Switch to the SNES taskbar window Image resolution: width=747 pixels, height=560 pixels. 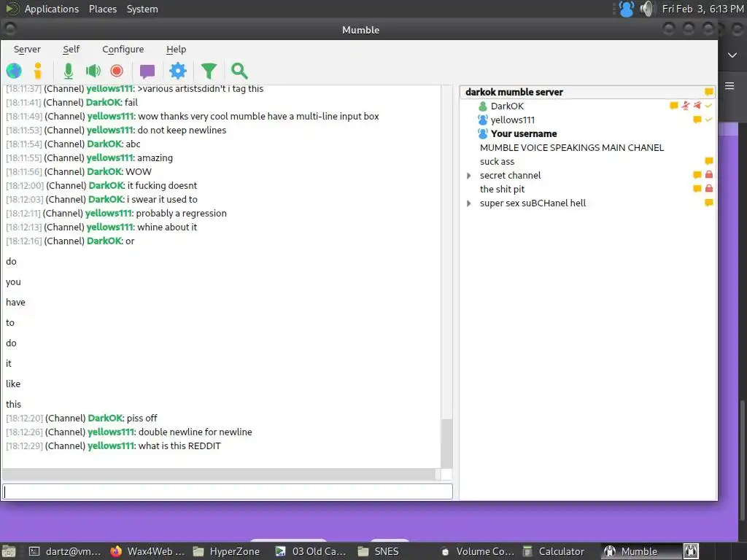pyautogui.click(x=379, y=551)
